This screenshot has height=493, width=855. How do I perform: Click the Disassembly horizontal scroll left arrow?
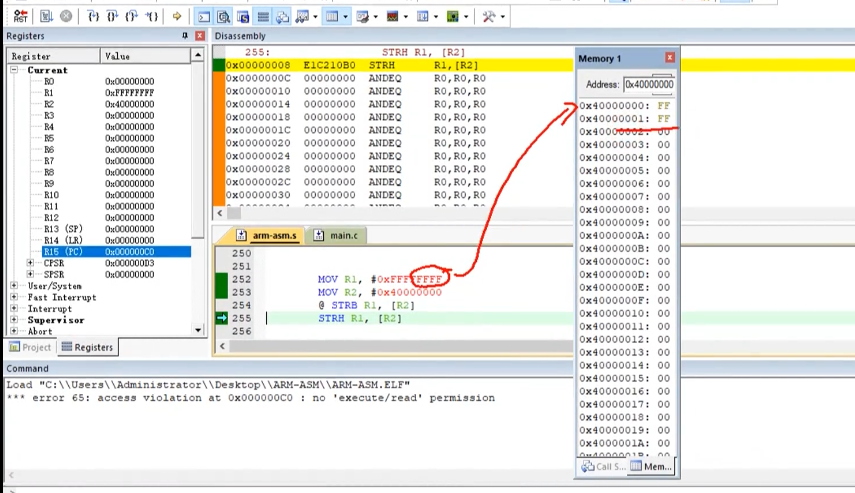[x=220, y=213]
